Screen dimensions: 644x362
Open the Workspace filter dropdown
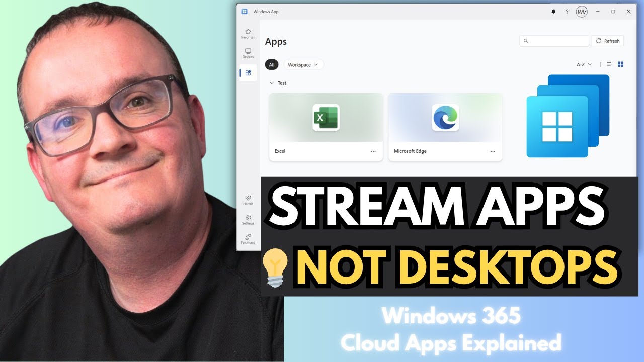point(303,65)
